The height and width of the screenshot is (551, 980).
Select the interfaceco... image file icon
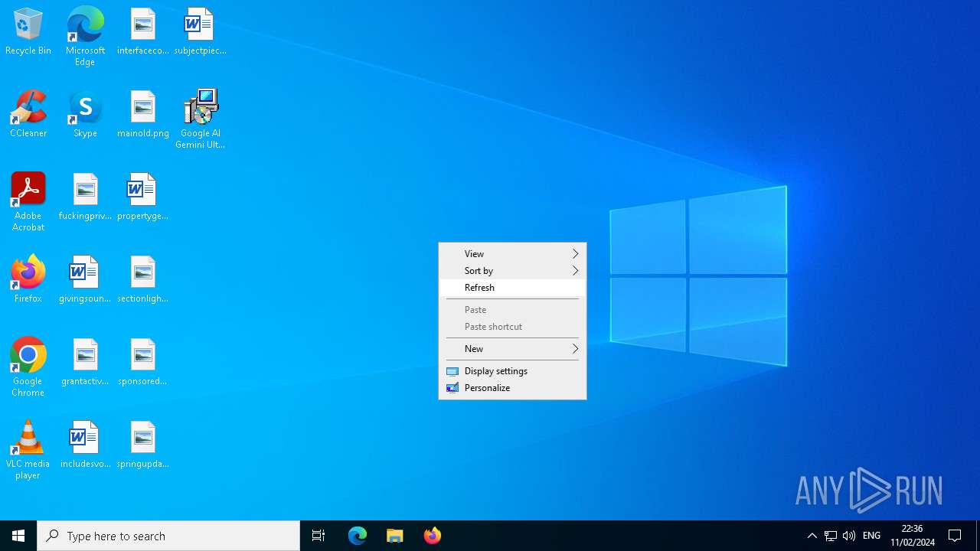click(142, 32)
